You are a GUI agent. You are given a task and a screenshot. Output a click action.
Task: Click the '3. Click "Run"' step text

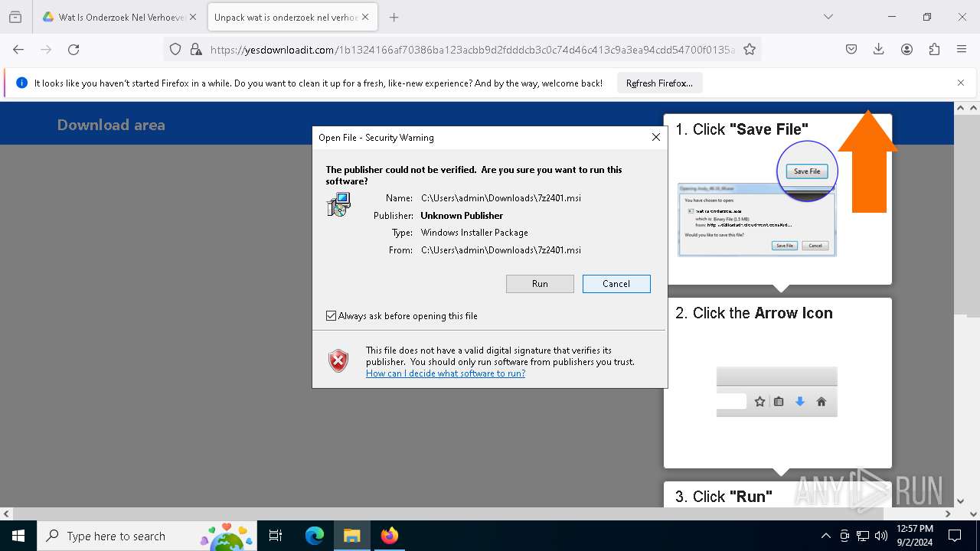point(724,497)
